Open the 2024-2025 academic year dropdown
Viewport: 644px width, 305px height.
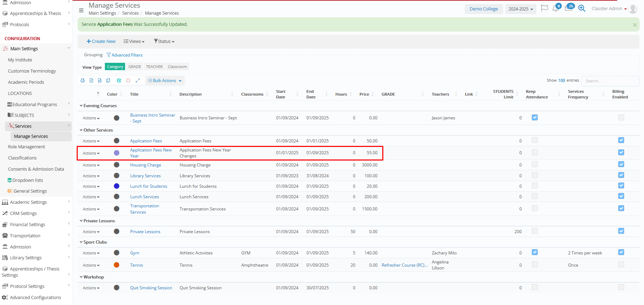point(521,9)
